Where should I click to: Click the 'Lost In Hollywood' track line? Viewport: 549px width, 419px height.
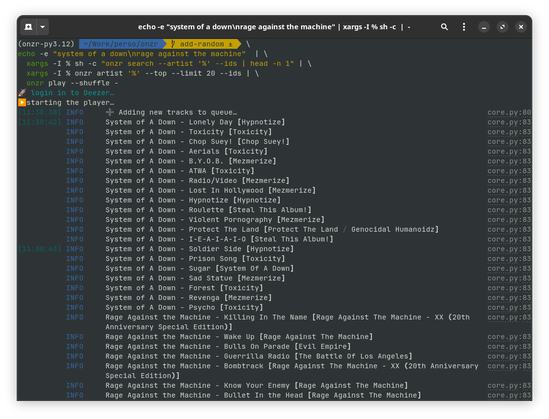pos(211,190)
